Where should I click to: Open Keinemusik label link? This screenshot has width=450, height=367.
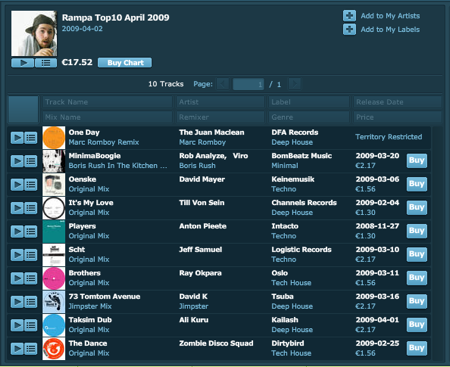293,179
